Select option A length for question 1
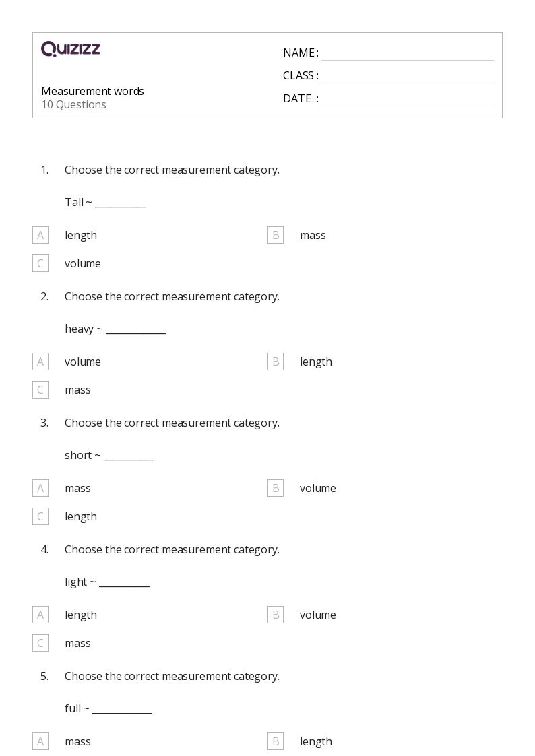This screenshot has height=756, width=535. tap(40, 235)
